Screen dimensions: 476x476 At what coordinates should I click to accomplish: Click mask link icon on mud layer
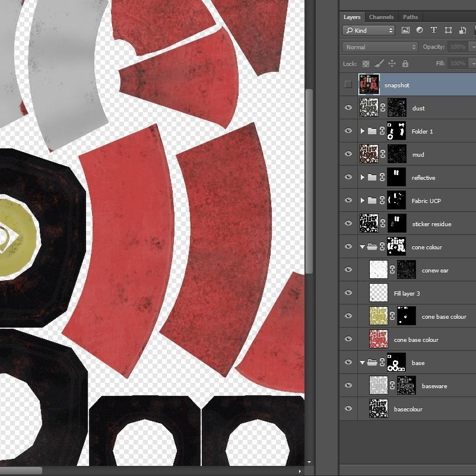[x=382, y=154]
